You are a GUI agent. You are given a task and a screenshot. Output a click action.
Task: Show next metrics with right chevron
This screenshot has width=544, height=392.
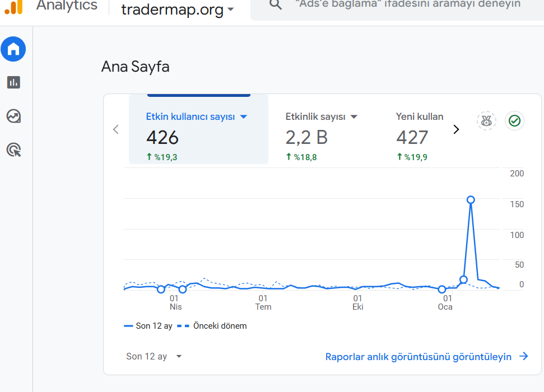[x=456, y=129]
